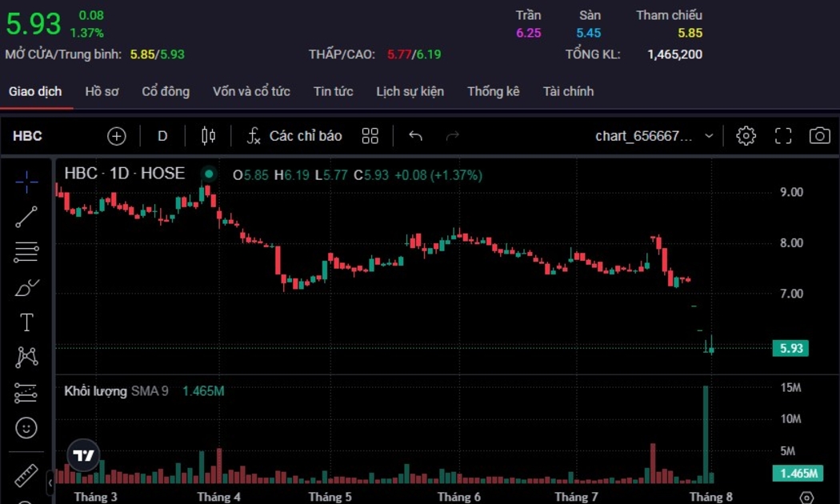Click the camera snapshot icon
The height and width of the screenshot is (504, 840).
click(x=819, y=136)
